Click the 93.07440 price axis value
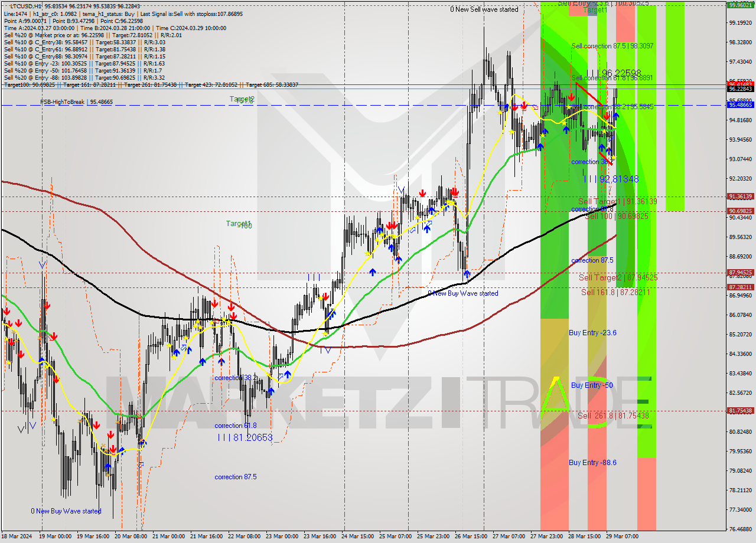 pos(740,159)
